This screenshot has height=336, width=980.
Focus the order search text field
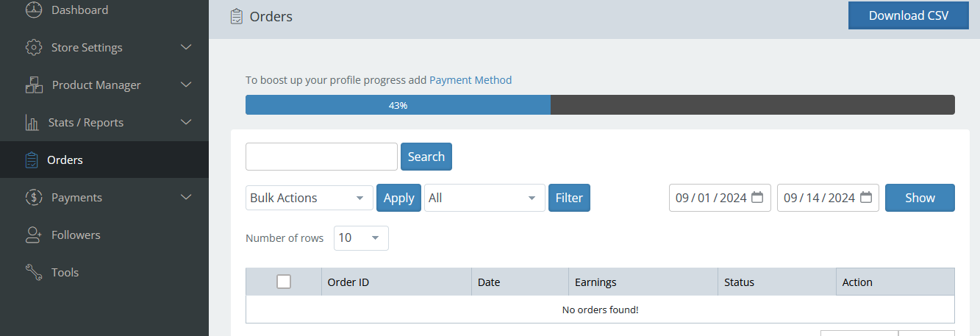coord(321,157)
